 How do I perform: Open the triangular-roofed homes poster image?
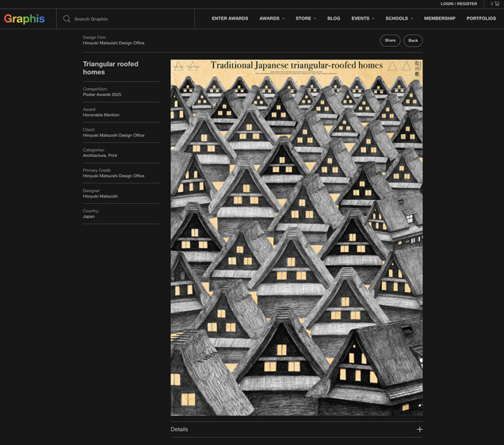(x=297, y=238)
